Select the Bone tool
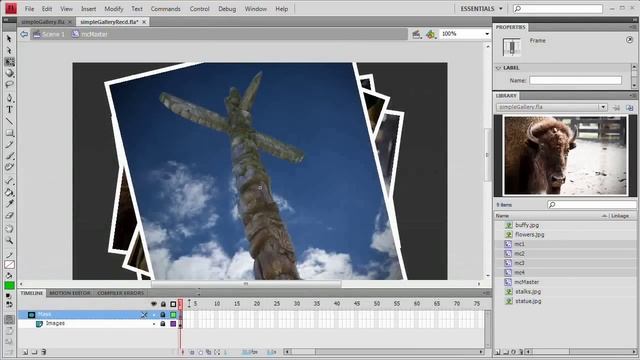 (9, 181)
